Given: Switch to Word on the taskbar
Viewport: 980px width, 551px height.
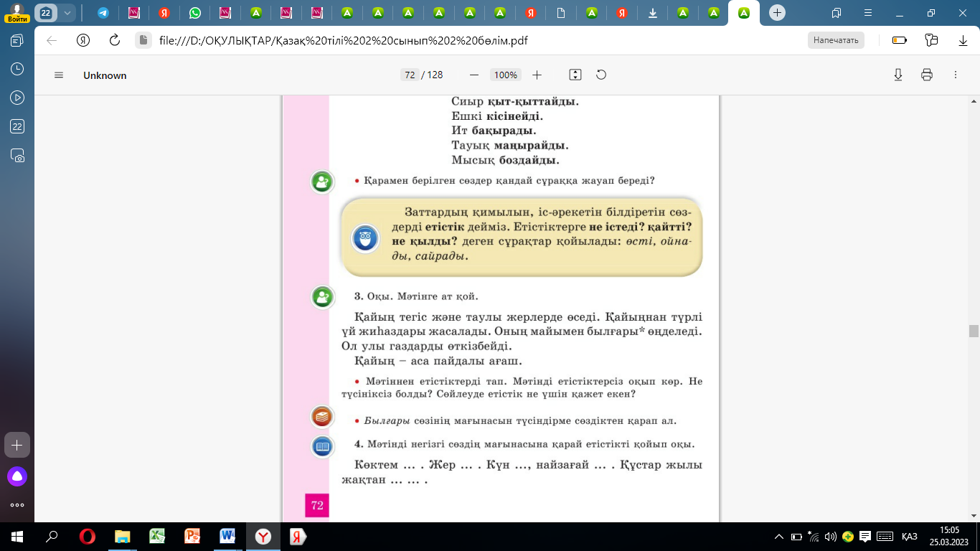Looking at the screenshot, I should 228,536.
